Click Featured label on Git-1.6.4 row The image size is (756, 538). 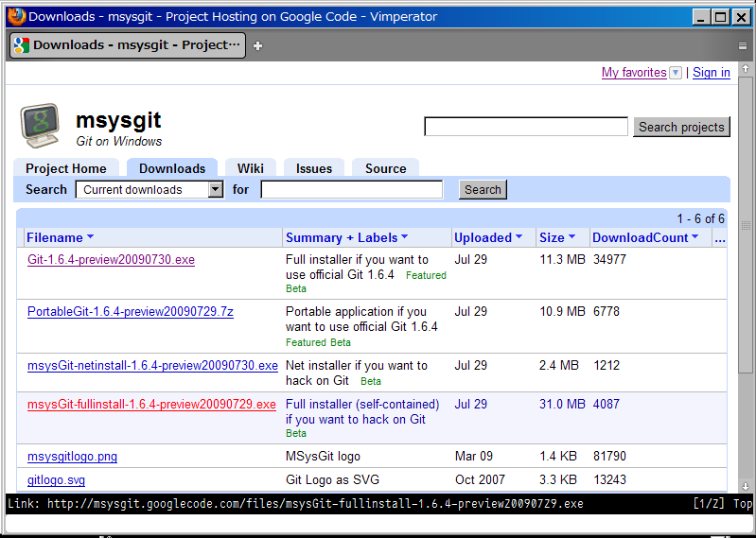(426, 275)
